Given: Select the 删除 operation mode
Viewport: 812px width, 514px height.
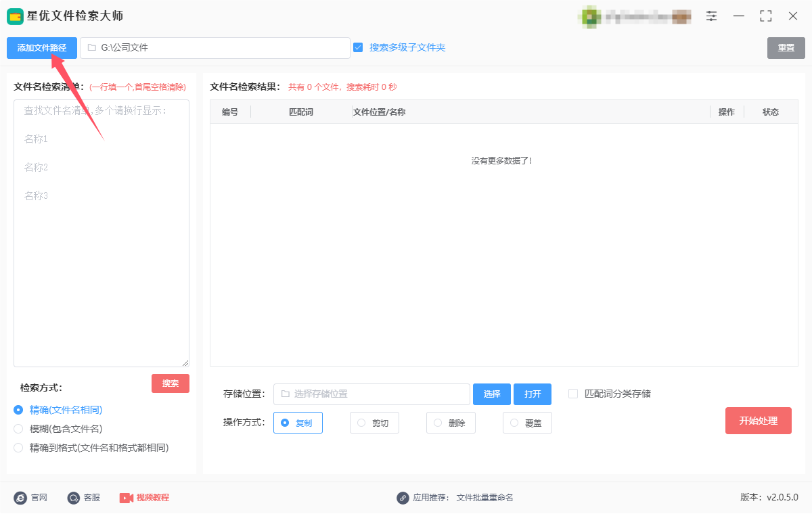Looking at the screenshot, I should 451,423.
